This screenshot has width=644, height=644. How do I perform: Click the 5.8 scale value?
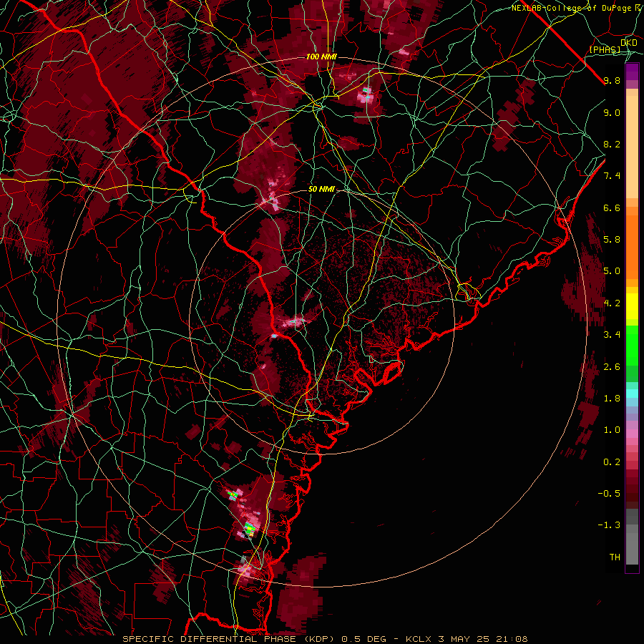tap(612, 240)
